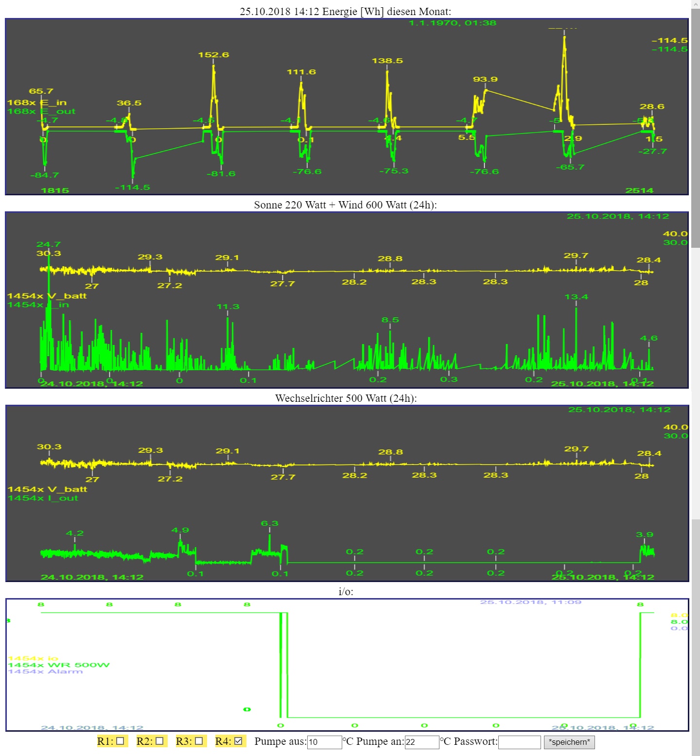Tick the R2 checkbox
This screenshot has height=756, width=700.
159,741
